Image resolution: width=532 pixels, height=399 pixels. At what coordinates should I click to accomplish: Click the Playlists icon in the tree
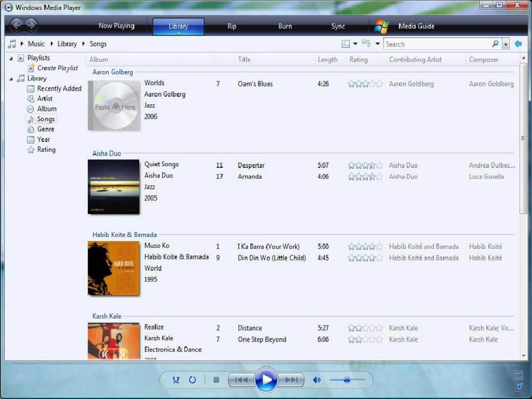tap(21, 58)
